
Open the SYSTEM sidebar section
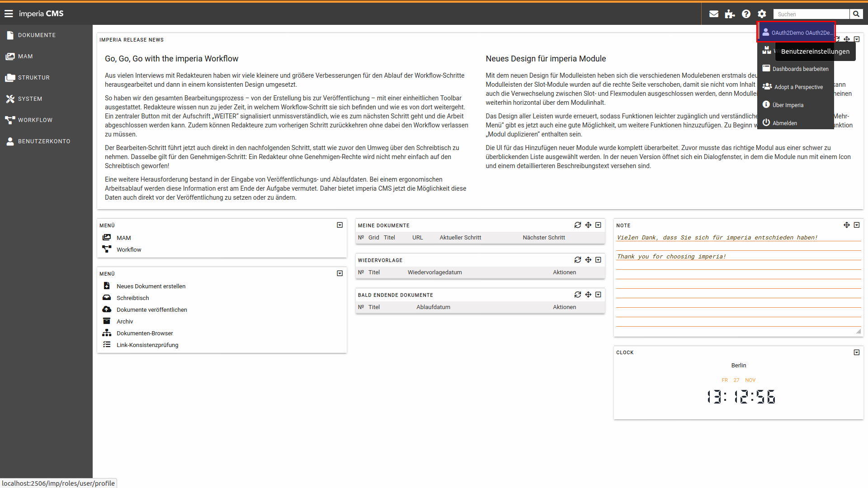[x=46, y=99]
